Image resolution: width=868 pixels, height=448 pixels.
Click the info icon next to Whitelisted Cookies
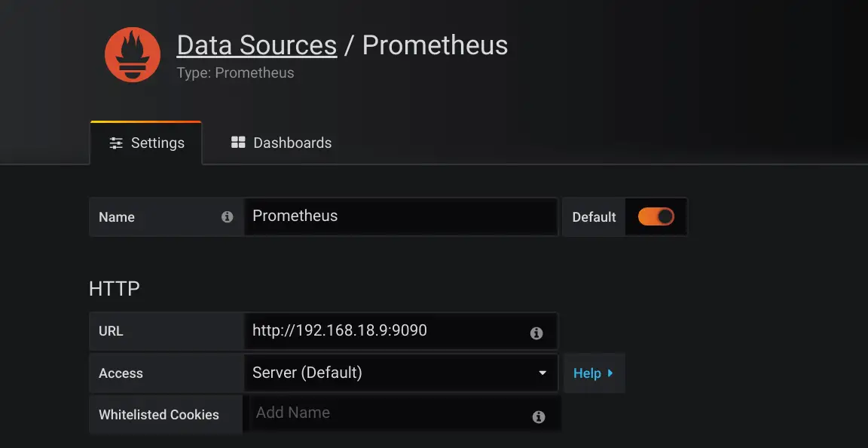pos(539,416)
